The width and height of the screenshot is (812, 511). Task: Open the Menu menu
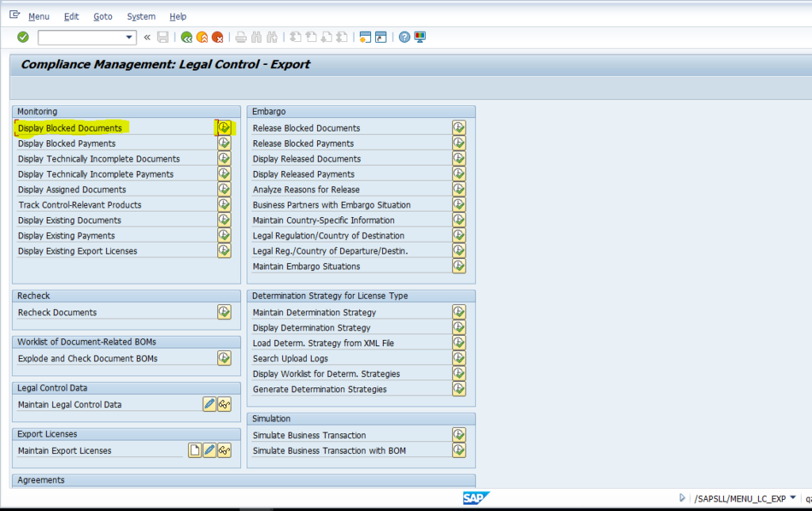pyautogui.click(x=39, y=17)
